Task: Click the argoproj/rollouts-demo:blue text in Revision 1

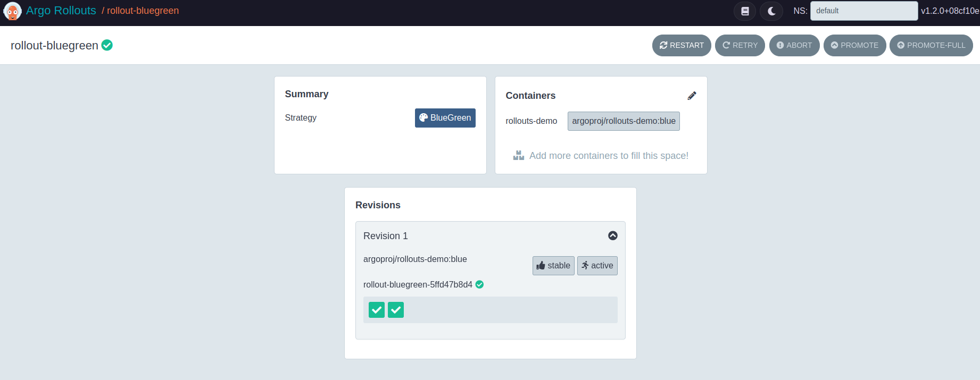Action: pos(415,259)
